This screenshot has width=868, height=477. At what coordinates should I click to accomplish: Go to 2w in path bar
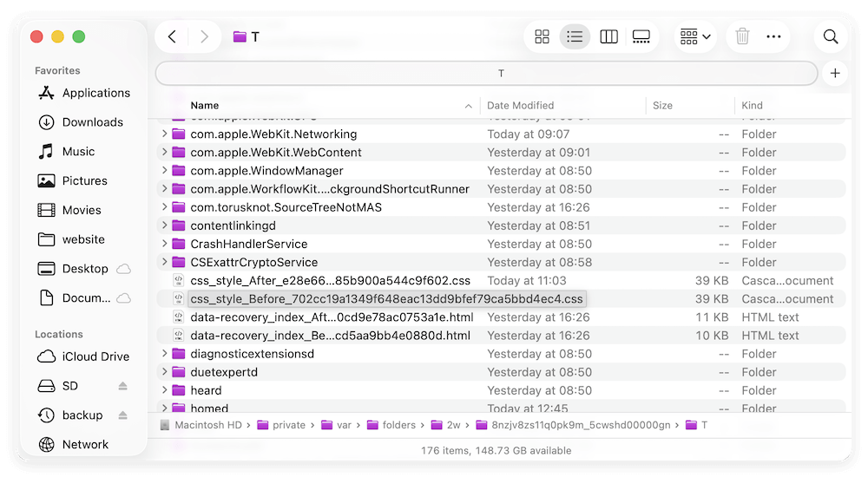click(445, 425)
